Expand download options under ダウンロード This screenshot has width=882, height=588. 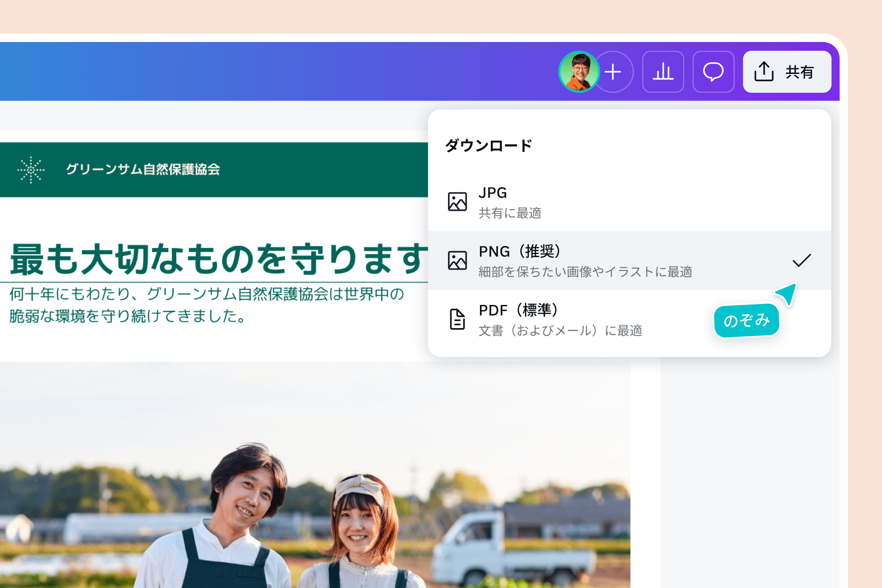[x=488, y=145]
